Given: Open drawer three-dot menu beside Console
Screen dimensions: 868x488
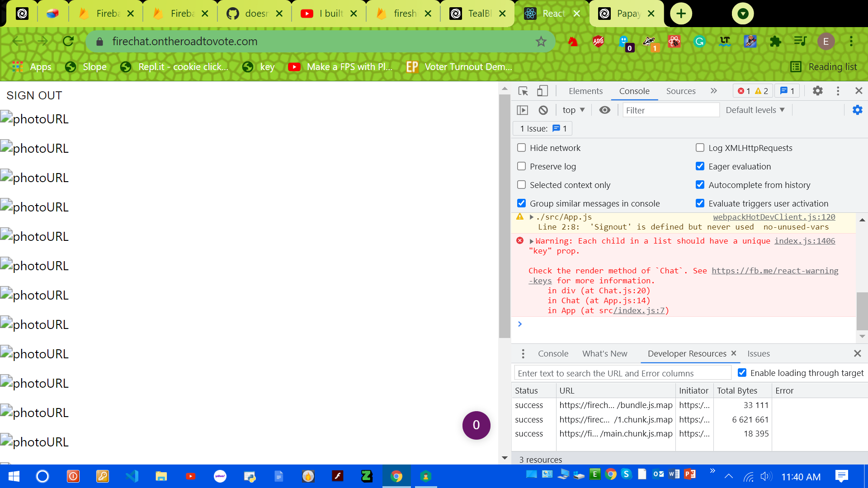Looking at the screenshot, I should [523, 353].
